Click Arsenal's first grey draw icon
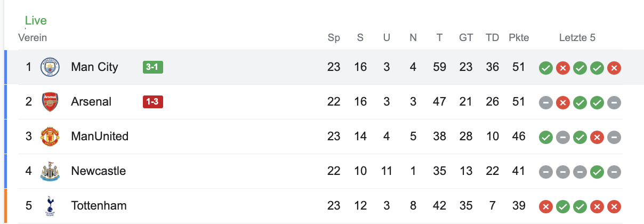 (545, 102)
